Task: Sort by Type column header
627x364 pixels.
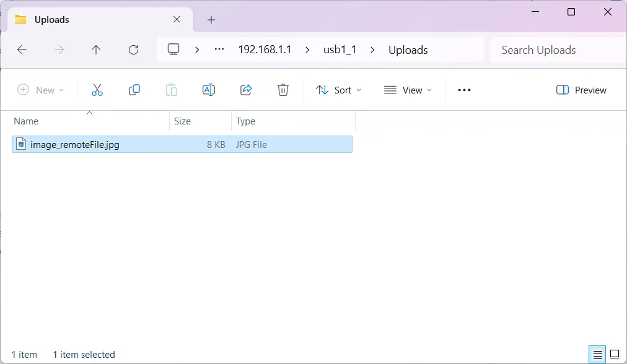Action: pos(245,121)
